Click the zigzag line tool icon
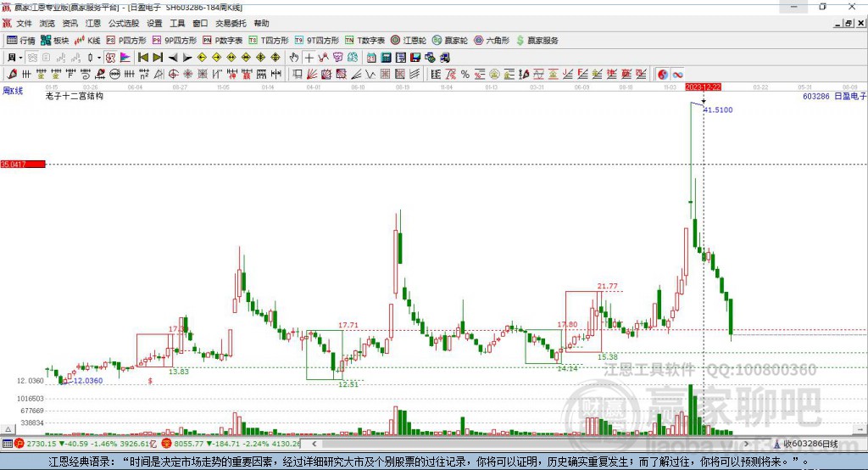The height and width of the screenshot is (470, 868). (370, 75)
